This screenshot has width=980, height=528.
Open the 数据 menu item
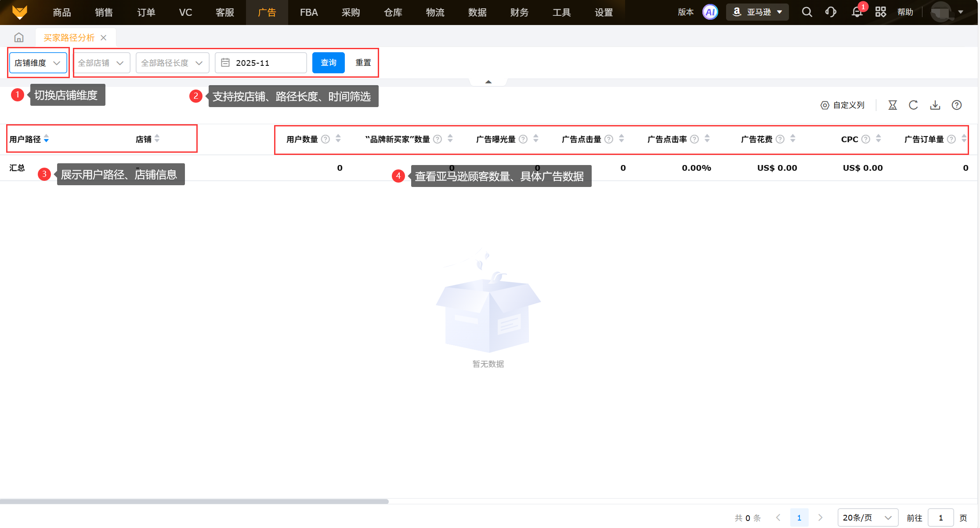point(477,12)
